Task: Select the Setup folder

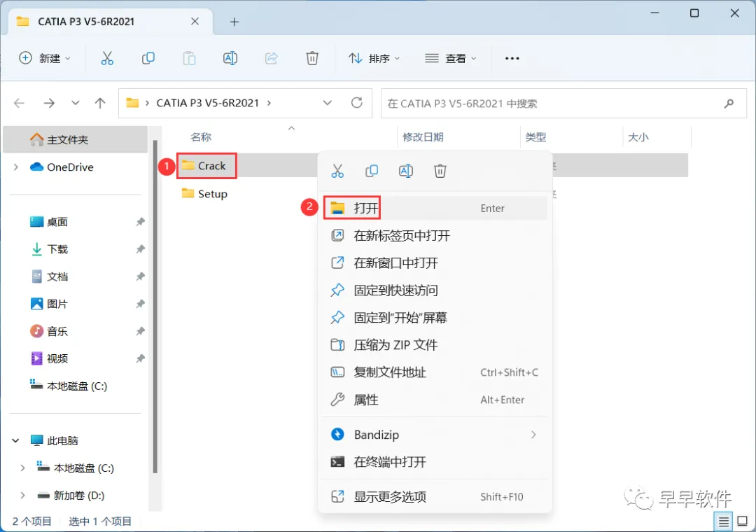Action: coord(204,194)
